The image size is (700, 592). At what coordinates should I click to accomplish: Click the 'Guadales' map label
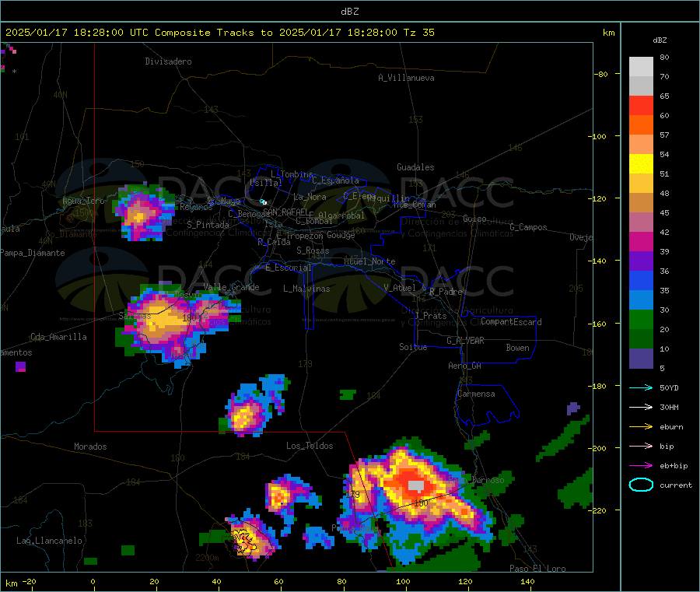[415, 167]
